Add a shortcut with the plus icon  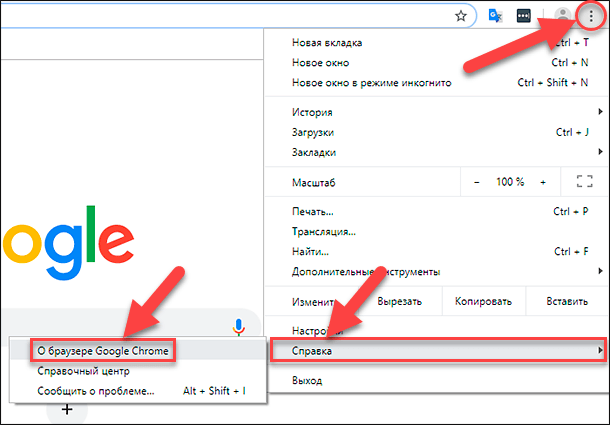67,410
